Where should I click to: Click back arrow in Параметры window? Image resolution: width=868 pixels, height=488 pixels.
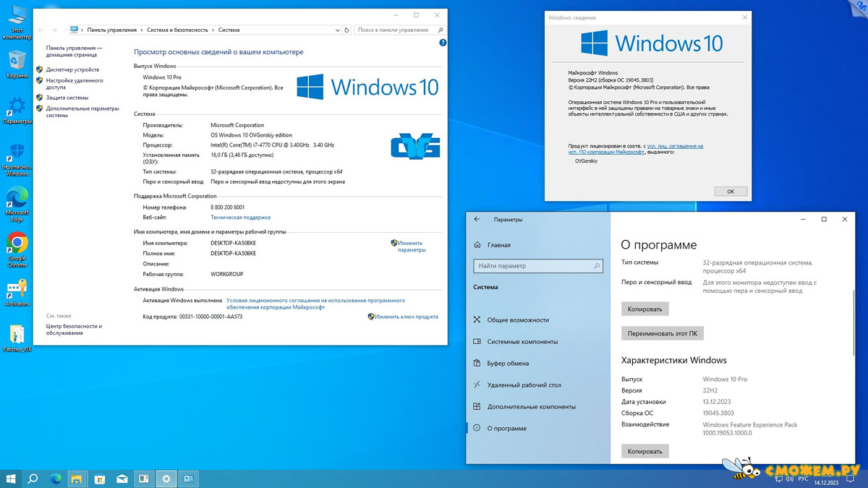477,219
